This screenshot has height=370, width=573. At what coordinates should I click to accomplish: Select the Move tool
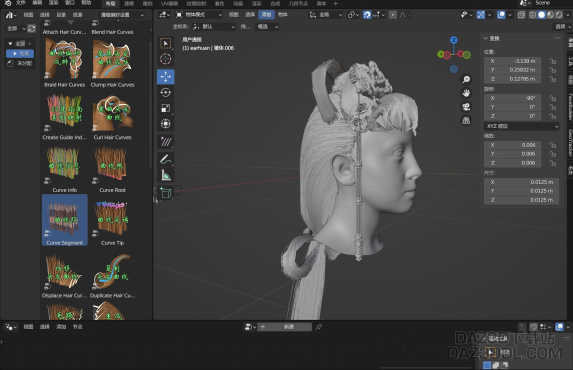coord(166,77)
